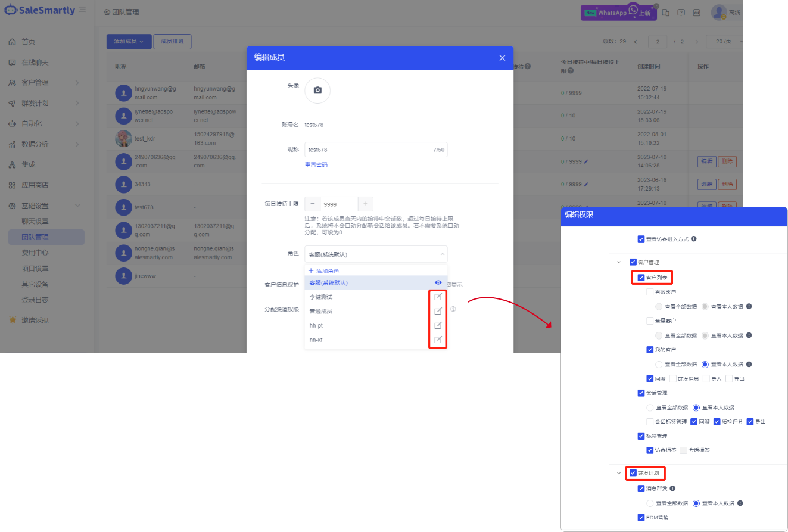Expand 客户管理 in the left sidebar
Image resolution: width=788 pixels, height=532 pixels.
pos(77,83)
